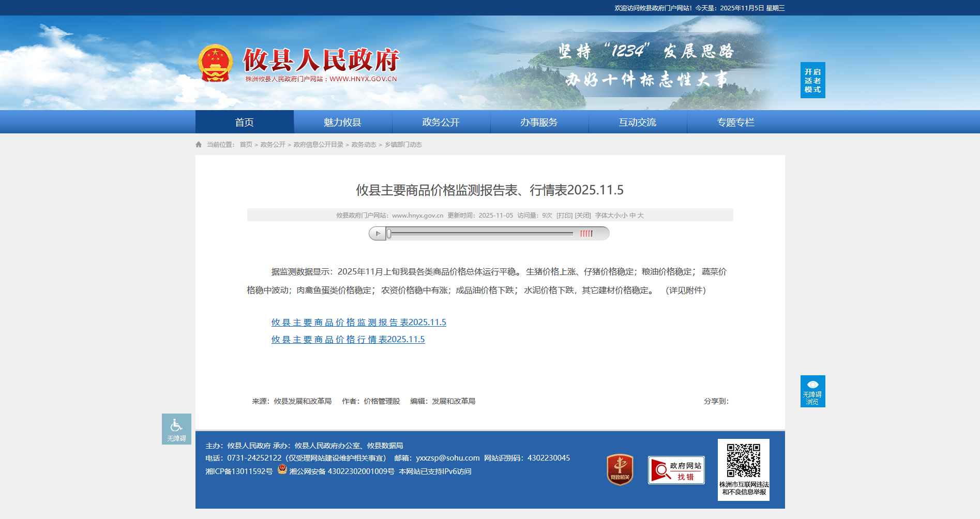
Task: Select the 魅力攸县 navigation item
Action: (342, 122)
